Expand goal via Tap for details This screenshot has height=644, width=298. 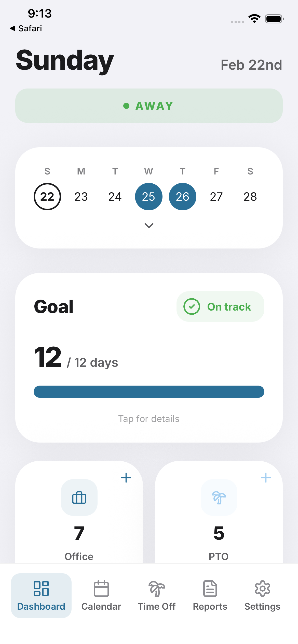tap(149, 419)
